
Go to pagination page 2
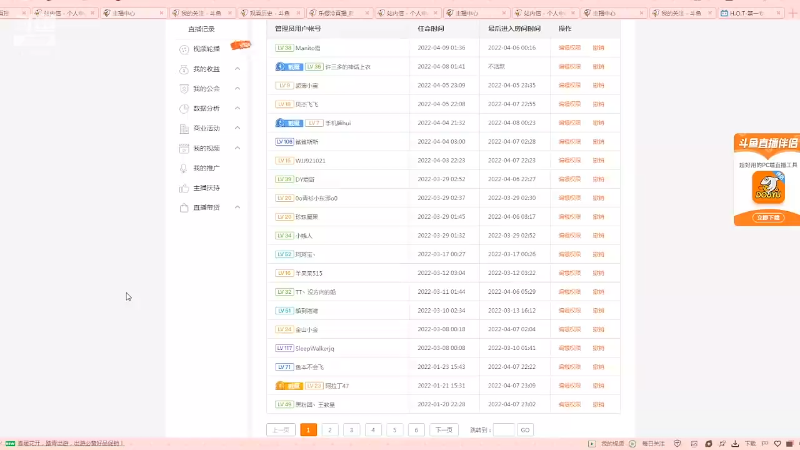330,430
